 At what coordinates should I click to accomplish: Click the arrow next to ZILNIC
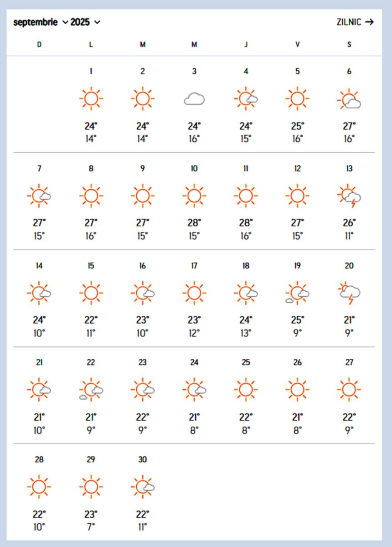coord(369,22)
